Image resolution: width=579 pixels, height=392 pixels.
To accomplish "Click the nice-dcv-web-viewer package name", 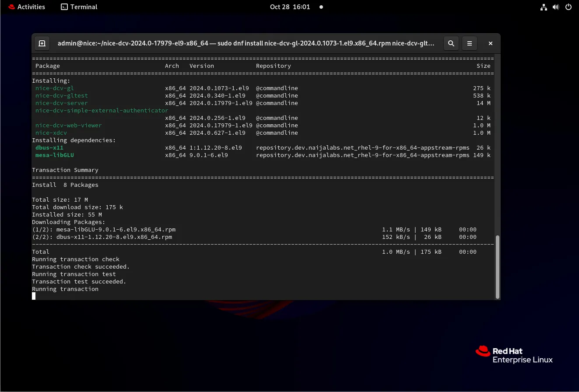I will pyautogui.click(x=69, y=126).
